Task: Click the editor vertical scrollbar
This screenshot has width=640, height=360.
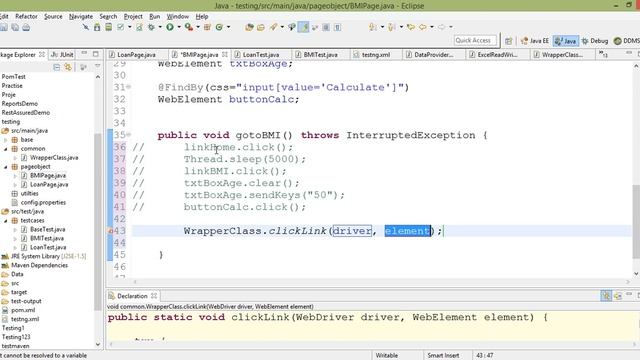Action: tap(636, 221)
